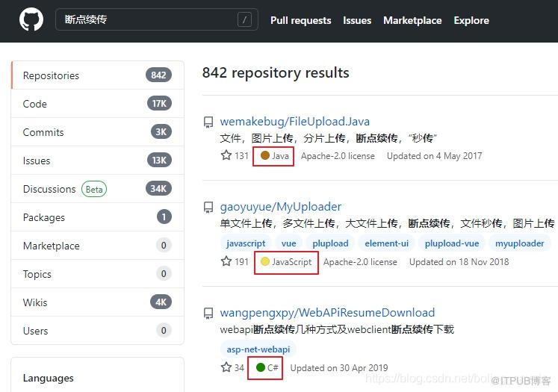This screenshot has width=558, height=392.
Task: Open the element-ui topic tag
Action: tap(386, 243)
